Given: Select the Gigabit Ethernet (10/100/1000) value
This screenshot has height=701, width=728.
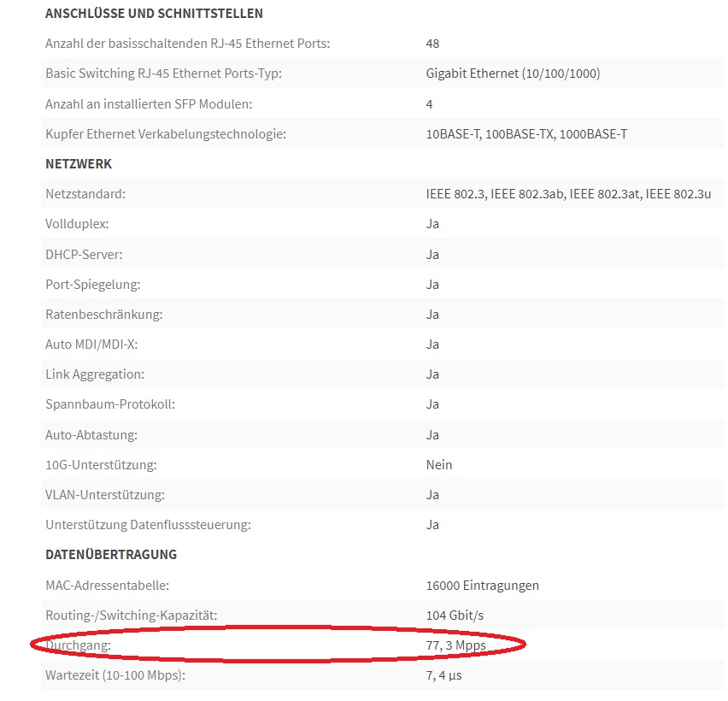Looking at the screenshot, I should coord(513,74).
